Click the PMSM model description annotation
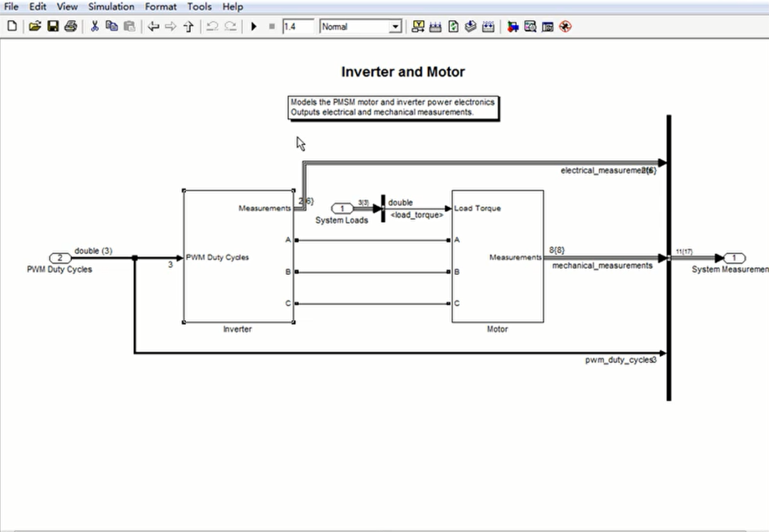Viewport: 769px width, 532px height. 393,108
